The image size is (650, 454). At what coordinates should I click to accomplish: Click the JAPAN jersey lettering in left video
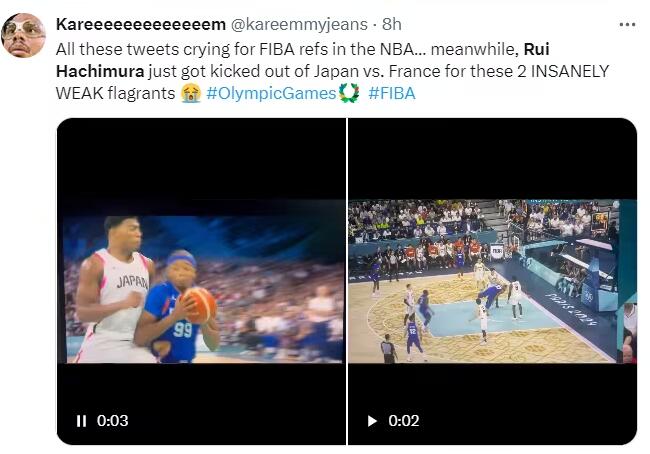coord(133,282)
